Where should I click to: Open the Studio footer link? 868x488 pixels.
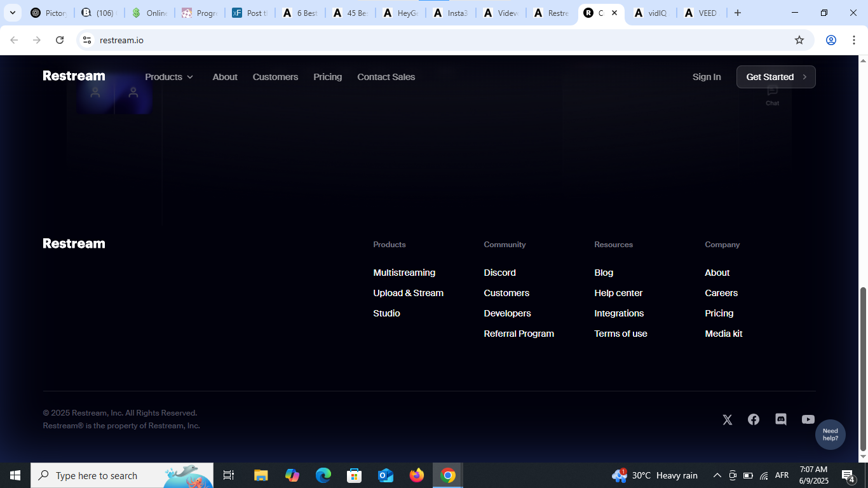tap(386, 313)
